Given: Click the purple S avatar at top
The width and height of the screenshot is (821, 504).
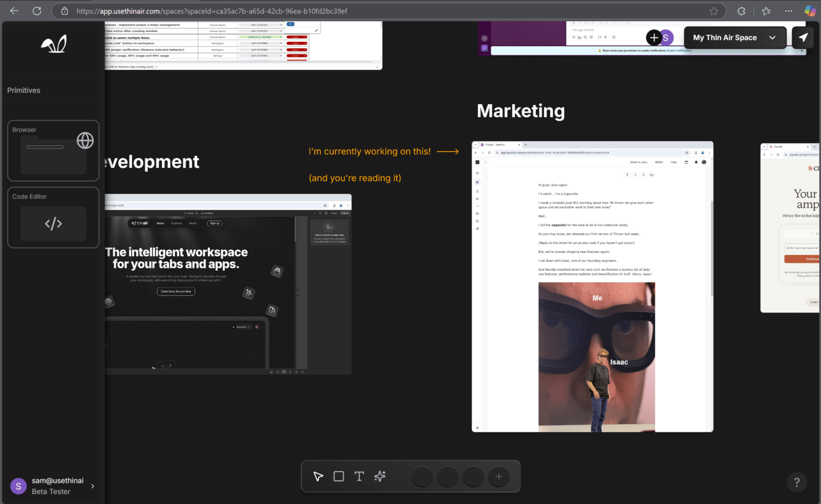Looking at the screenshot, I should point(666,37).
